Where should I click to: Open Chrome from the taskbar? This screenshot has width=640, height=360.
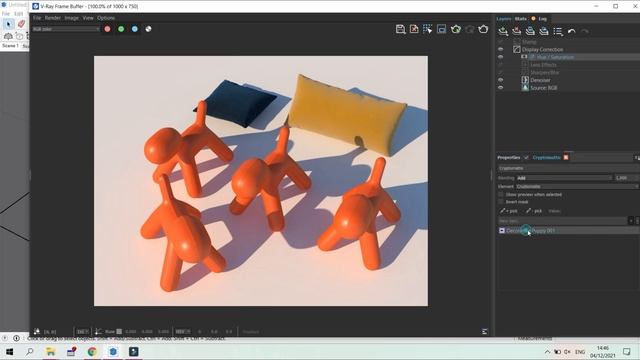(x=92, y=351)
